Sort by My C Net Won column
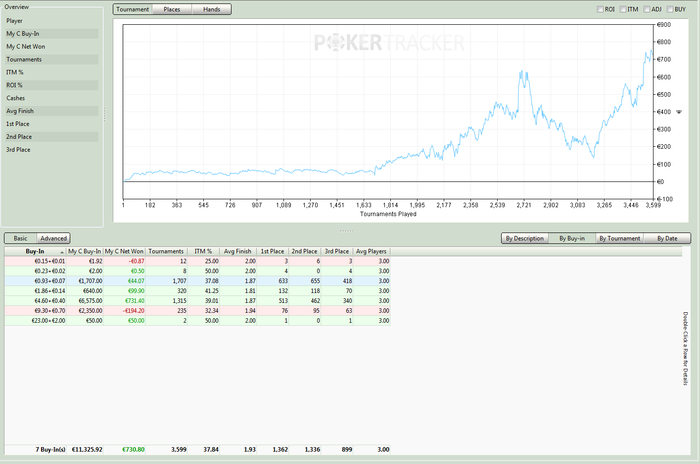The height and width of the screenshot is (464, 700). [x=124, y=251]
